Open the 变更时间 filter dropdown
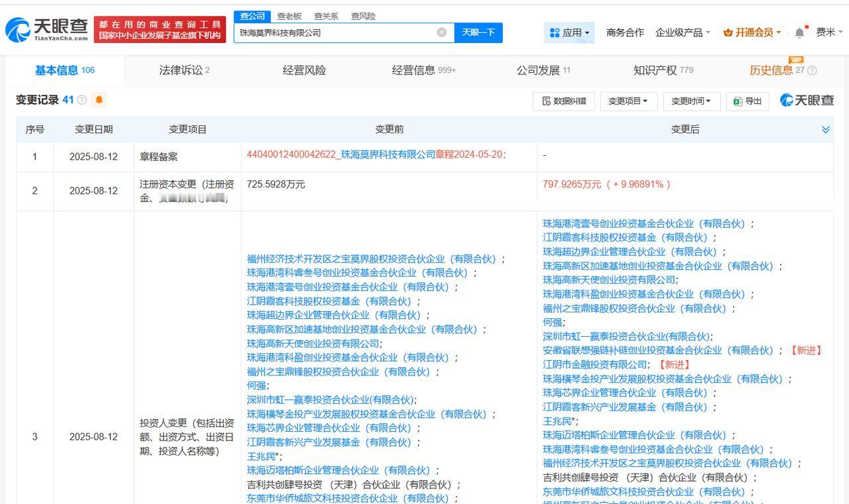The width and height of the screenshot is (849, 504). (690, 101)
